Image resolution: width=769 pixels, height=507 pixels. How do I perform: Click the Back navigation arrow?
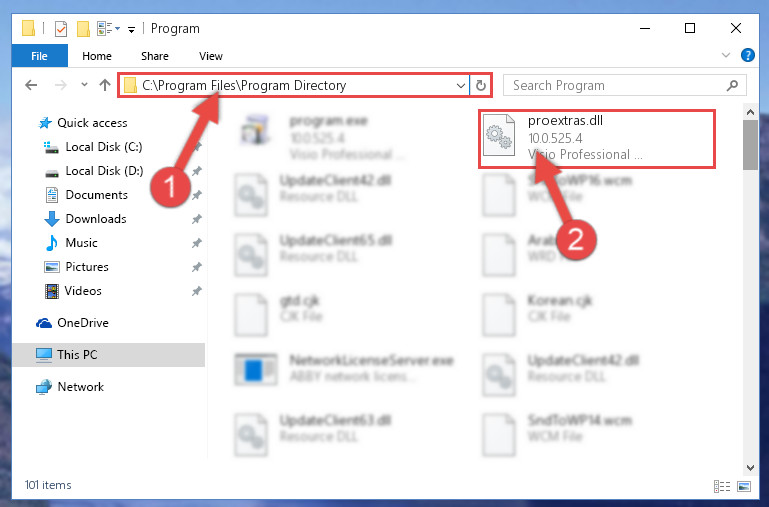coord(31,85)
